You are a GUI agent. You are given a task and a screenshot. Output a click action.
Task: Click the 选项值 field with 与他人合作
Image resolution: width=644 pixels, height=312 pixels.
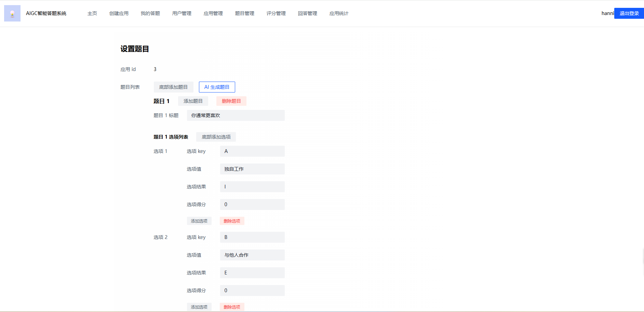[252, 255]
